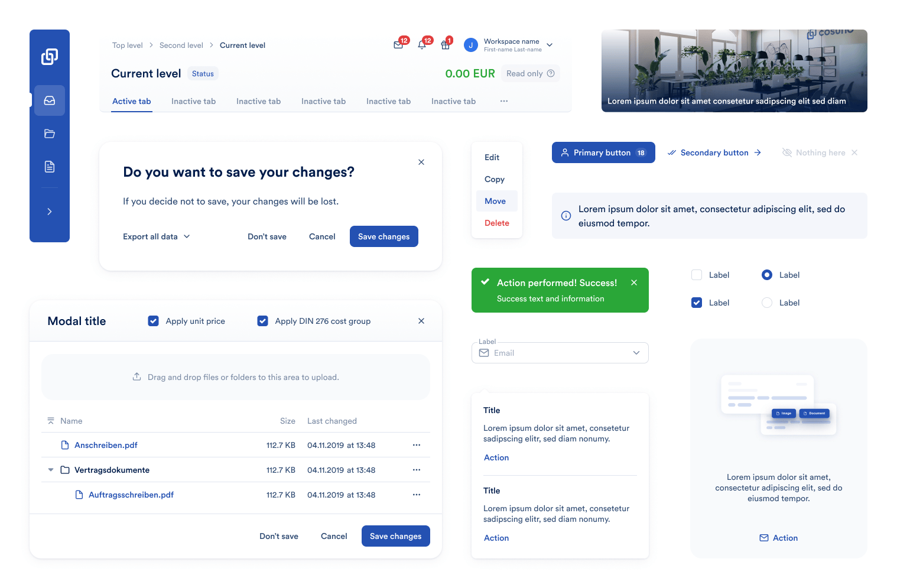The image size is (897, 588).
Task: Click the info icon in the Lorem ipsum banner
Action: (565, 216)
